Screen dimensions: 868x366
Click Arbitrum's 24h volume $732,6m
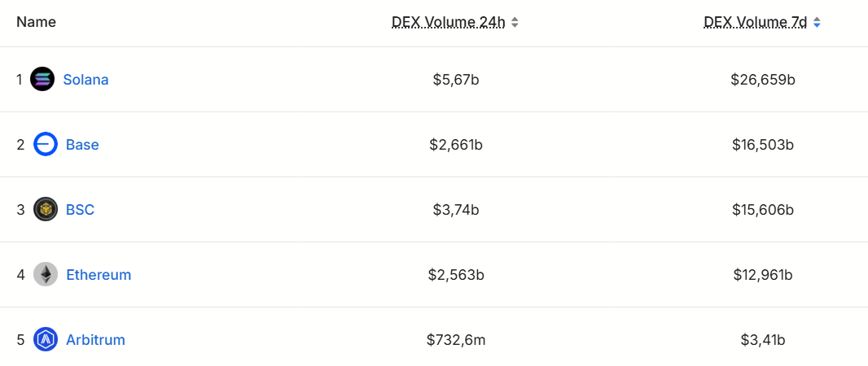456,340
